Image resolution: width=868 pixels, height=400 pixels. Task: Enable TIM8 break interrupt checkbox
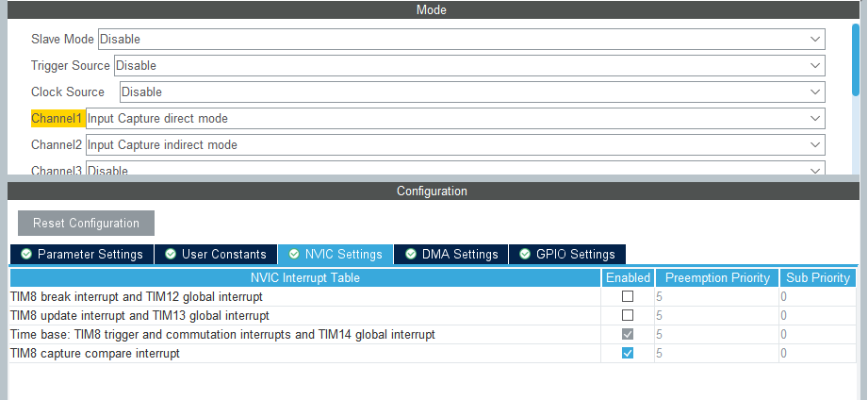(628, 296)
